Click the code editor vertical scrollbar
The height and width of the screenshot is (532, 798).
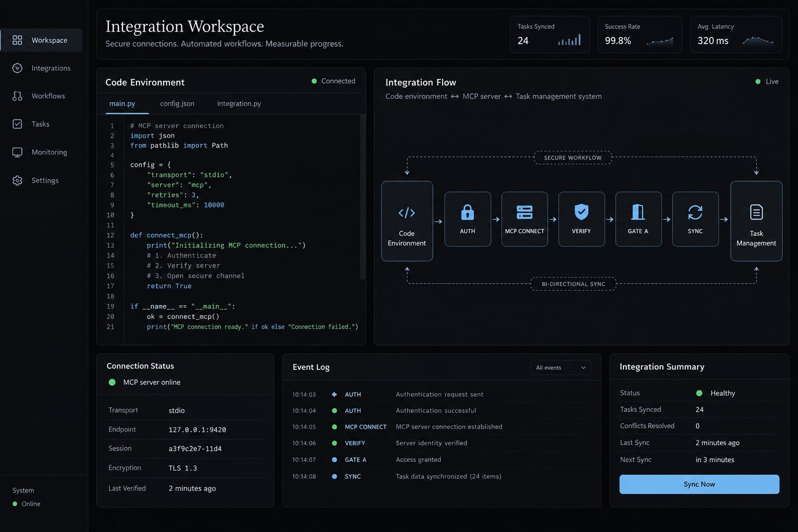pos(363,197)
